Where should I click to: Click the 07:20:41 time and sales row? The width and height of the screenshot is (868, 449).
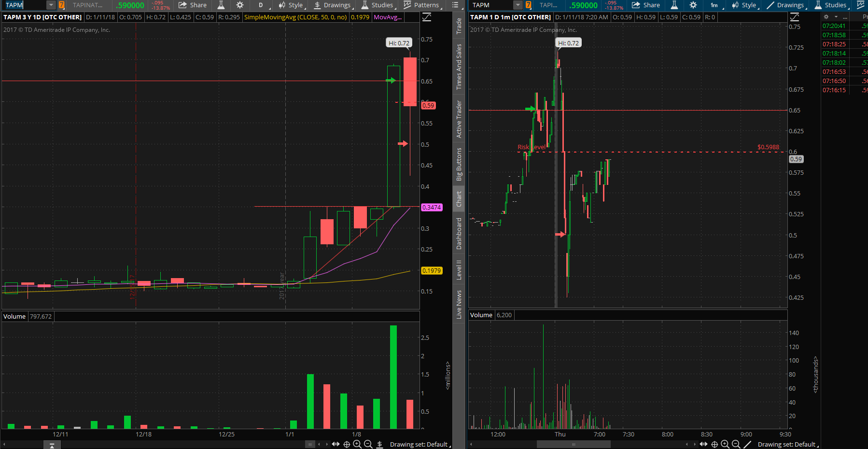(845, 26)
